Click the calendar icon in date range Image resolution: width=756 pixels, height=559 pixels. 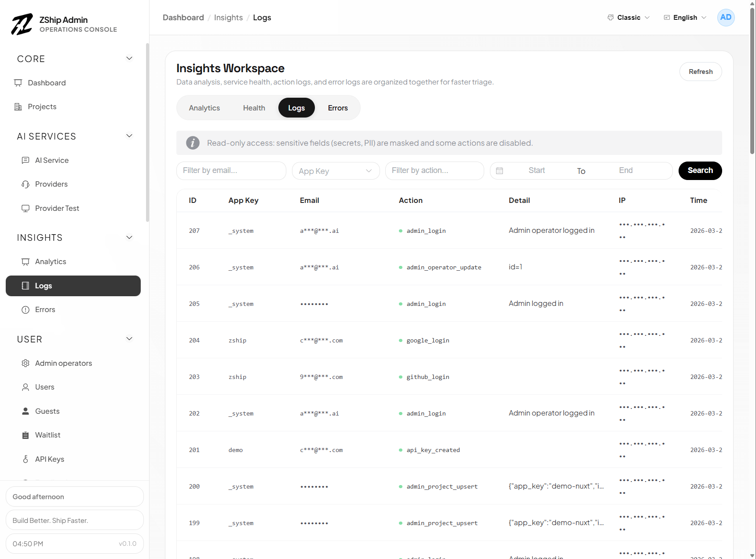point(500,171)
